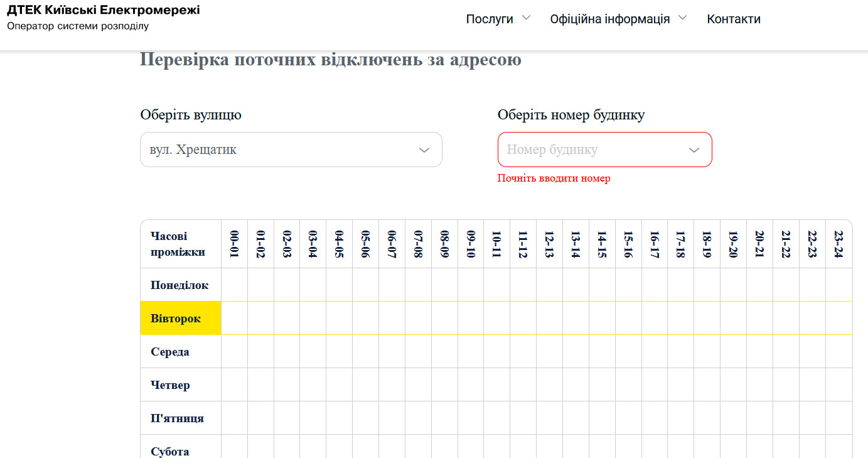Screen dimensions: 868x458
Task: Expand the Офіційна інформація menu
Action: 609,19
